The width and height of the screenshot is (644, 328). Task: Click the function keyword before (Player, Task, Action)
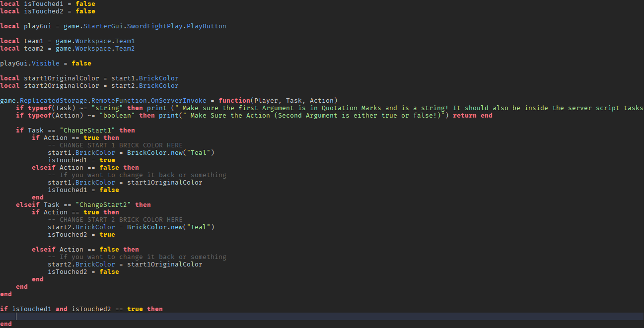click(x=234, y=100)
